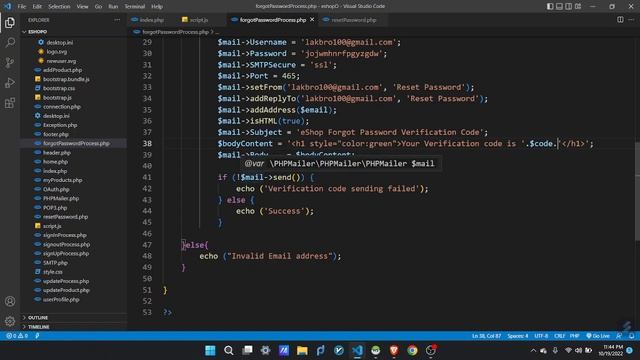This screenshot has width=640, height=360.
Task: Change file encoding UTF-8
Action: [541, 336]
